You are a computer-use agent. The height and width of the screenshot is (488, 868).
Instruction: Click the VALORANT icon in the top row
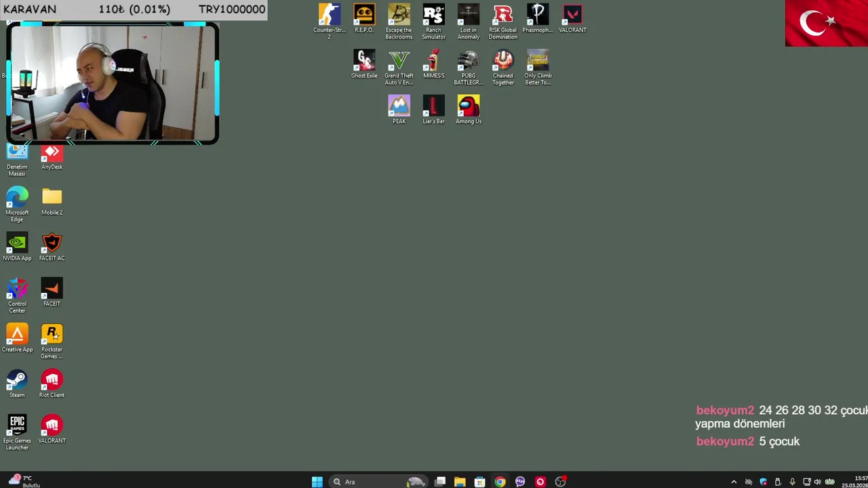(x=572, y=18)
